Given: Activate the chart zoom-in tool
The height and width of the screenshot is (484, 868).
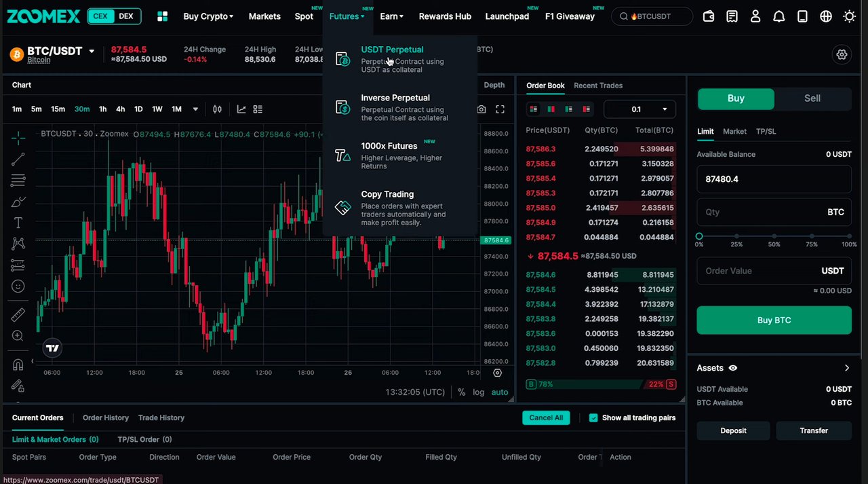Looking at the screenshot, I should (x=18, y=336).
